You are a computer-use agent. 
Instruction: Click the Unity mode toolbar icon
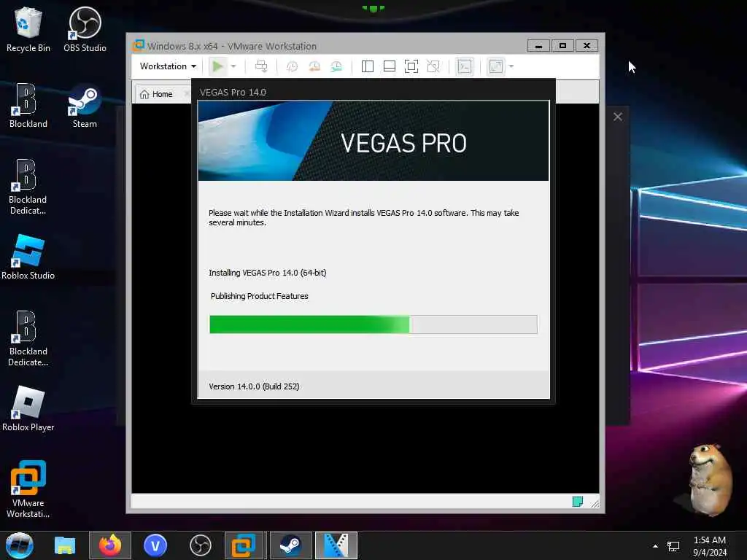pos(433,66)
